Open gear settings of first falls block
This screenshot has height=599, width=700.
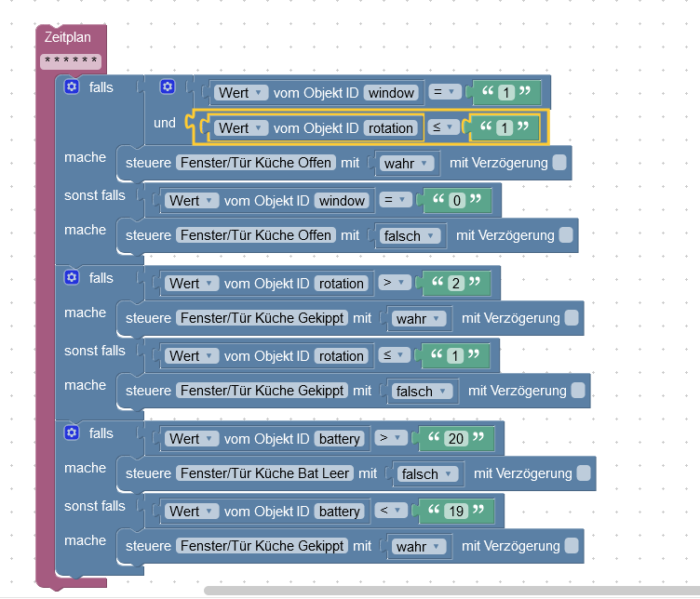tap(72, 87)
